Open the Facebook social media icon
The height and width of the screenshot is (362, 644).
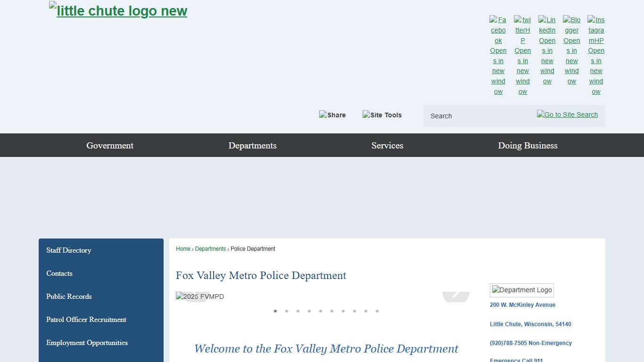pyautogui.click(x=498, y=56)
